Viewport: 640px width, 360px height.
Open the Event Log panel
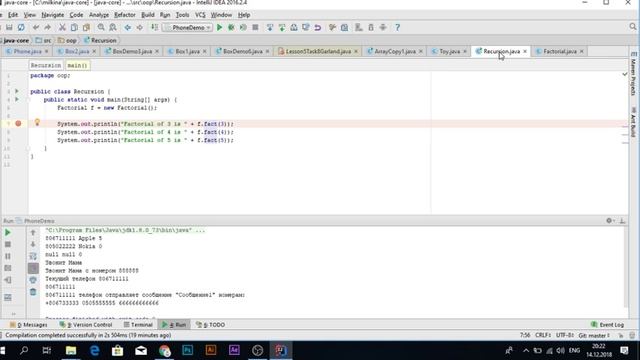coord(607,324)
